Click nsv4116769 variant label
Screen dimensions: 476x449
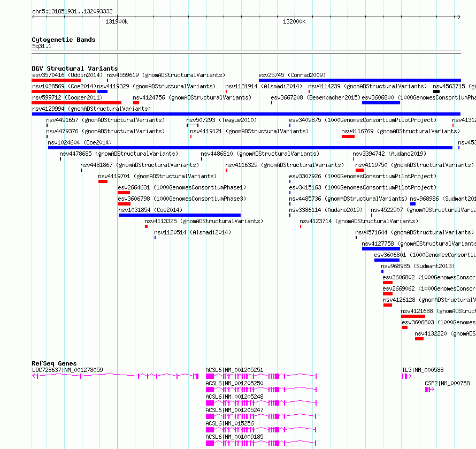click(401, 131)
